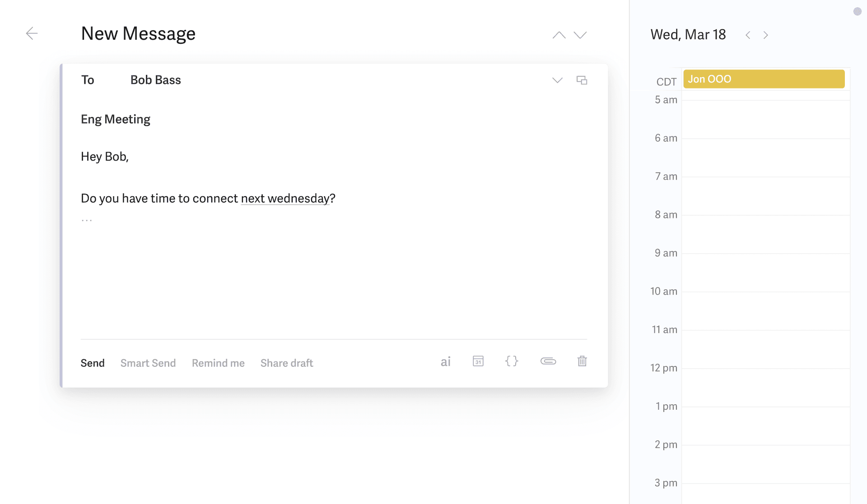Click Share draft

tap(287, 363)
